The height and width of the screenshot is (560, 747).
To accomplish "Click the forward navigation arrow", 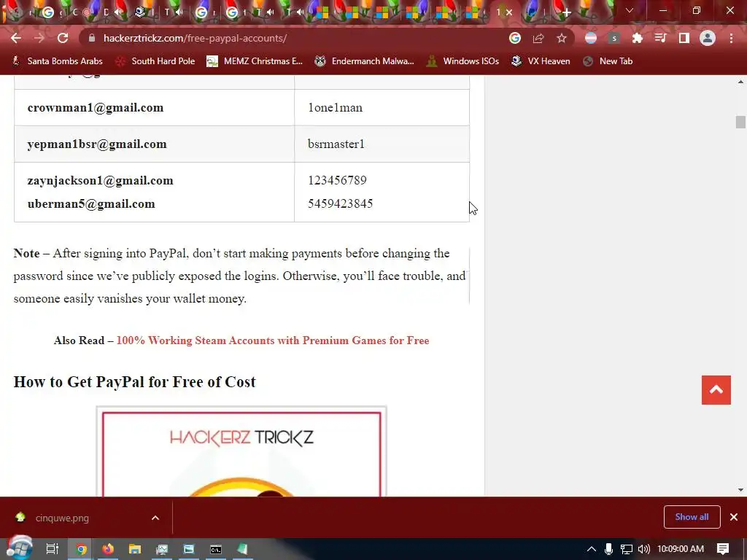I will [39, 38].
